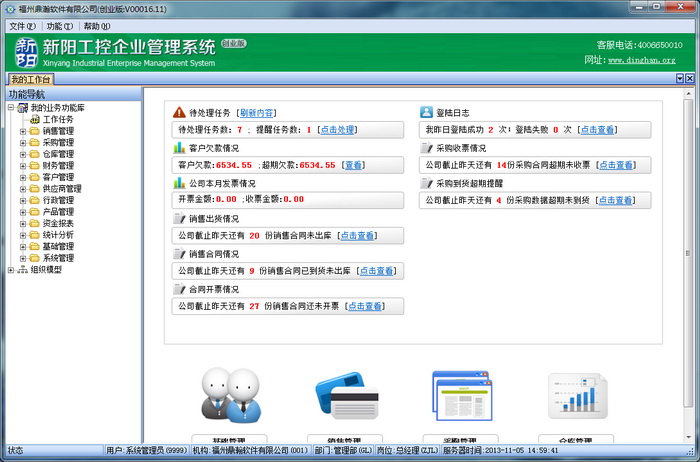Expand the 采购管理 tree node
The width and height of the screenshot is (700, 462).
pyautogui.click(x=23, y=142)
